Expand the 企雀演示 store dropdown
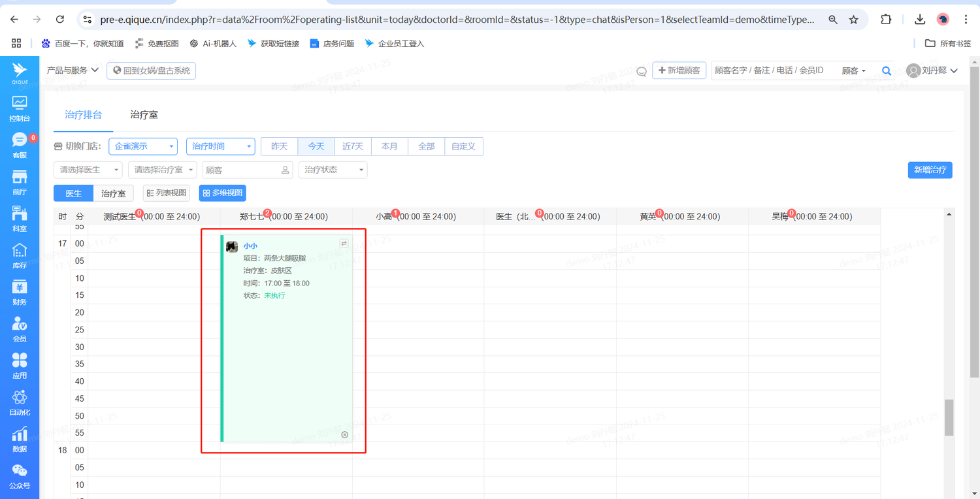Screen dimensions: 980x499 [x=142, y=146]
